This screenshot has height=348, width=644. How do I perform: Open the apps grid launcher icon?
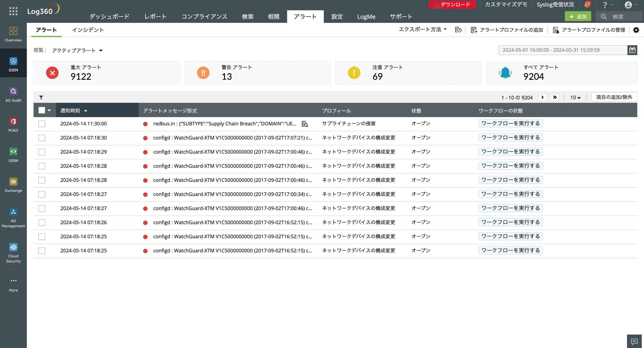[13, 11]
